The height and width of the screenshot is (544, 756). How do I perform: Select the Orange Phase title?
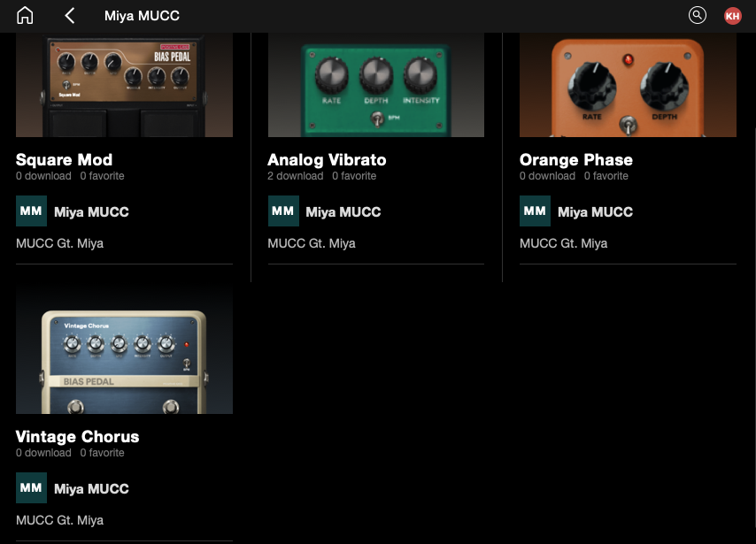click(x=576, y=159)
